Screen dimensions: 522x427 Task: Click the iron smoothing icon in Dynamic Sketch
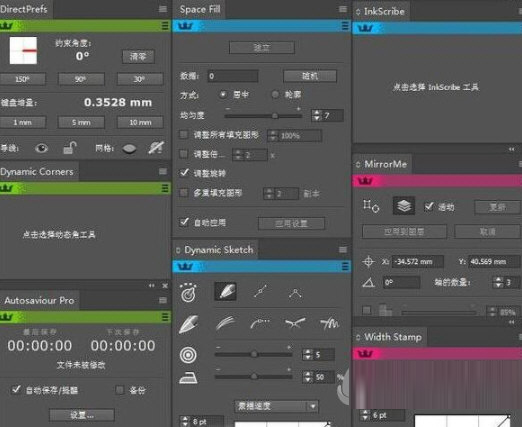click(x=188, y=378)
